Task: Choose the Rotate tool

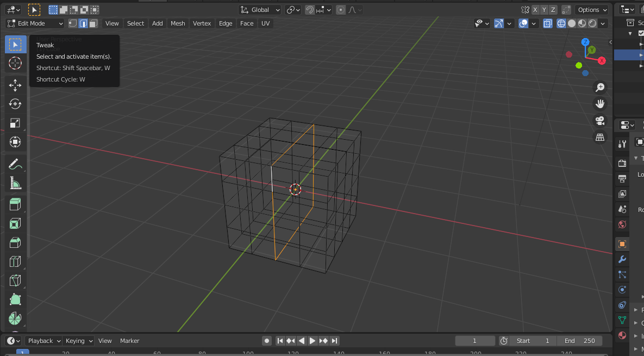Action: click(x=15, y=104)
